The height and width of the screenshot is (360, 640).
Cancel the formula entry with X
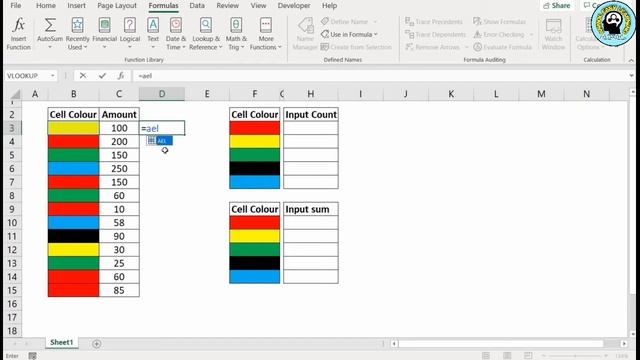83,76
